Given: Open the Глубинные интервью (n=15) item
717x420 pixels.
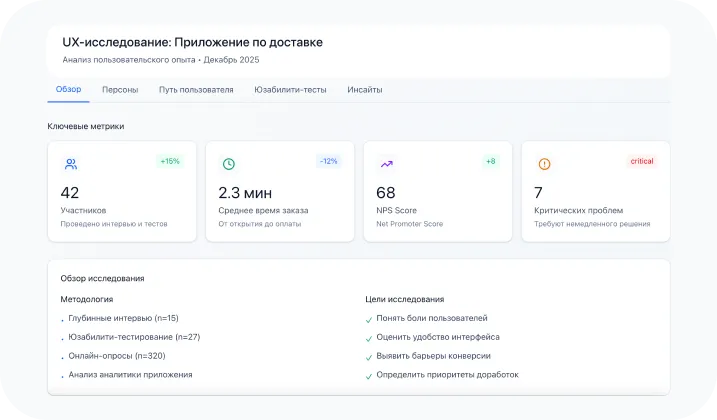Looking at the screenshot, I should [x=123, y=318].
